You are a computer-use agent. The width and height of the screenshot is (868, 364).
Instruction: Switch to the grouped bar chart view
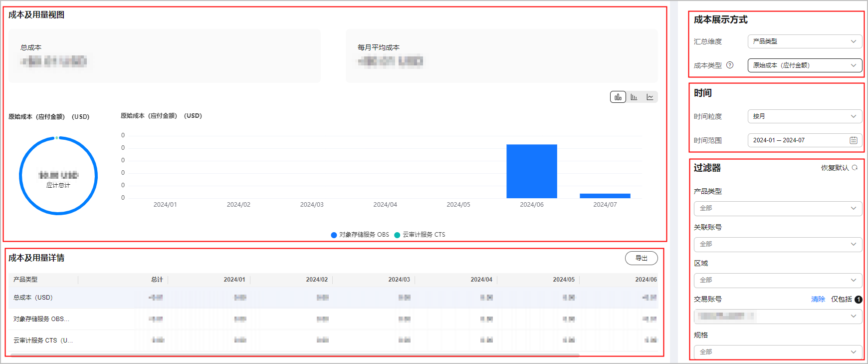pos(634,97)
